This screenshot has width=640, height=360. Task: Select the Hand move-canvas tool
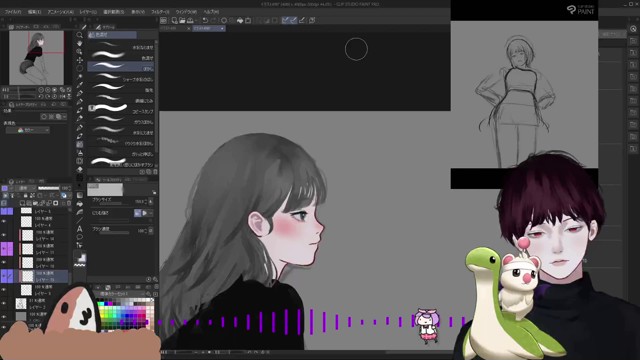tap(80, 43)
